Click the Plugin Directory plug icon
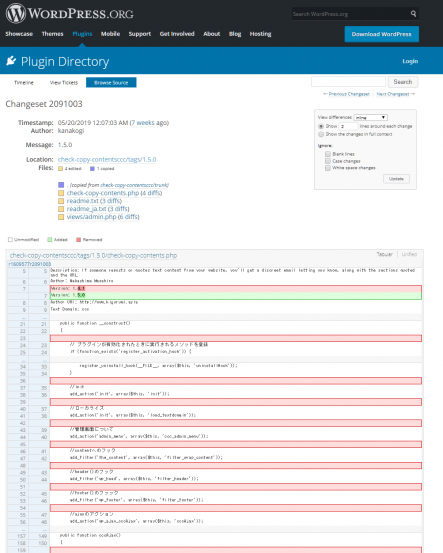The image size is (443, 553). click(11, 61)
